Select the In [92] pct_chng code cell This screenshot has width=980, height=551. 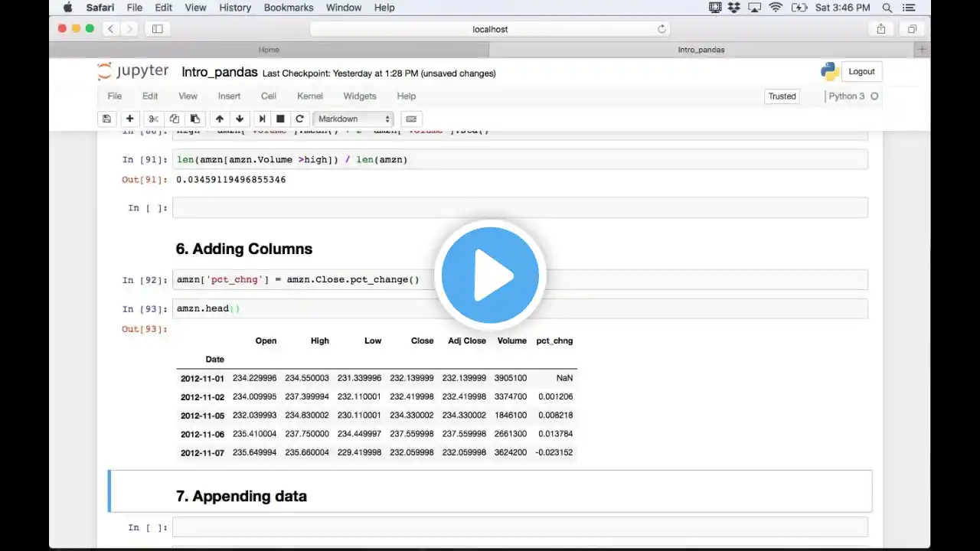[x=520, y=279]
